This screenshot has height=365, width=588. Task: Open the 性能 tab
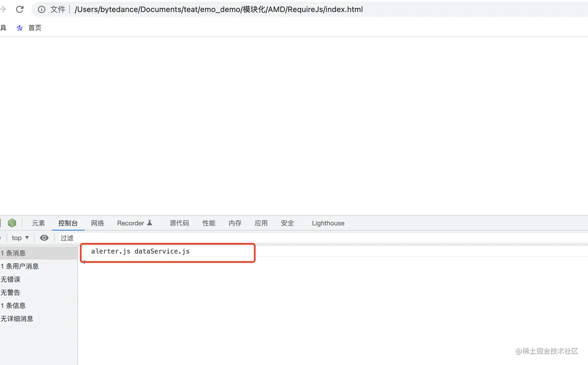pyautogui.click(x=209, y=223)
